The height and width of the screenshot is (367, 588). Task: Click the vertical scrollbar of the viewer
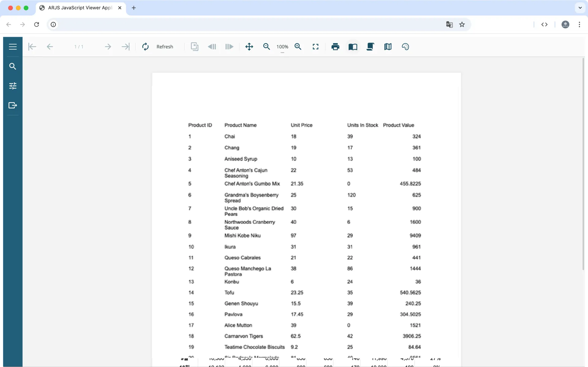coord(583,164)
